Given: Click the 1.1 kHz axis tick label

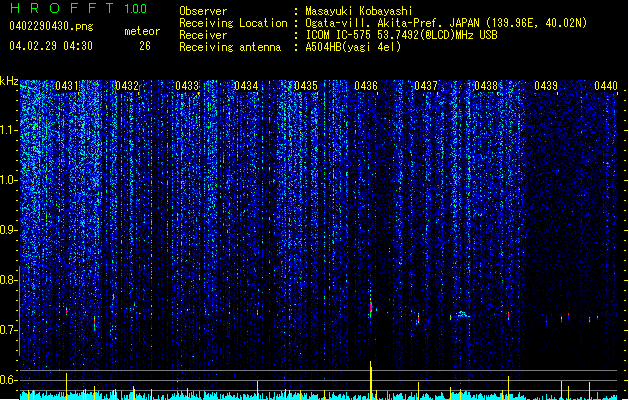Looking at the screenshot, I should pos(8,130).
